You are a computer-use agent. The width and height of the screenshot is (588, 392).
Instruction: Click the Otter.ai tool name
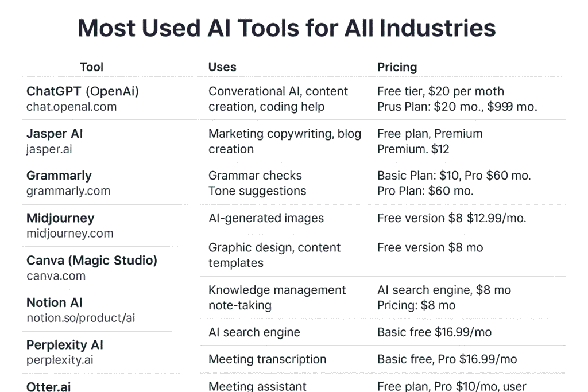(x=48, y=387)
